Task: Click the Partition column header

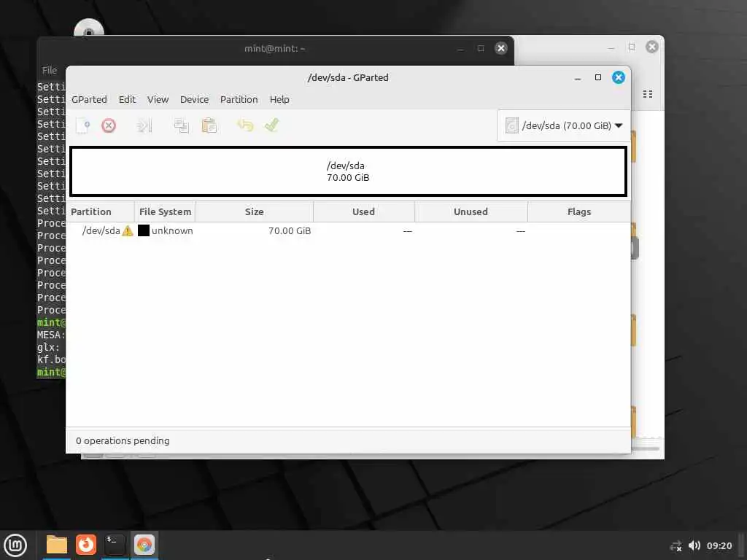Action: click(x=100, y=212)
